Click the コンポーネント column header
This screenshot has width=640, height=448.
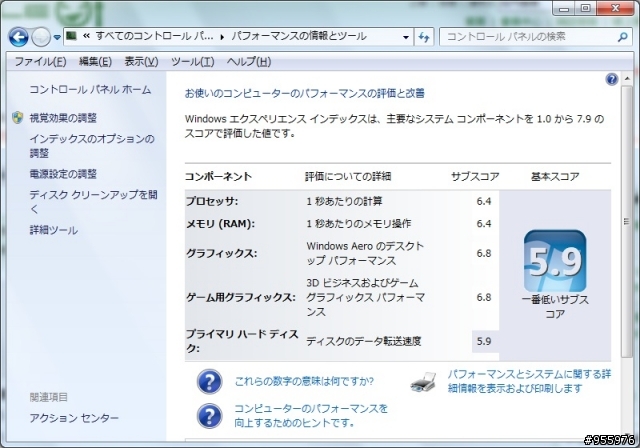click(218, 177)
